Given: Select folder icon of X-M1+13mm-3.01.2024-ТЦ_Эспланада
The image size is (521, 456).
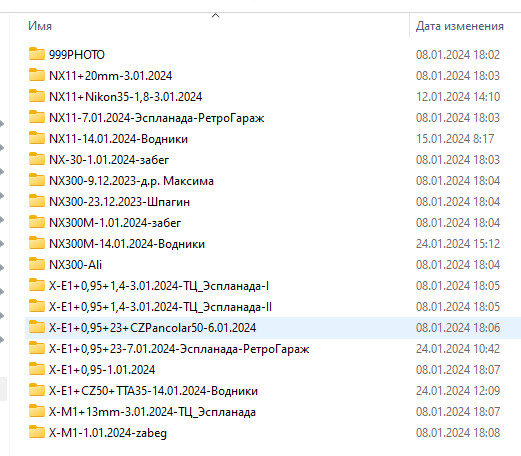Looking at the screenshot, I should [x=37, y=411].
